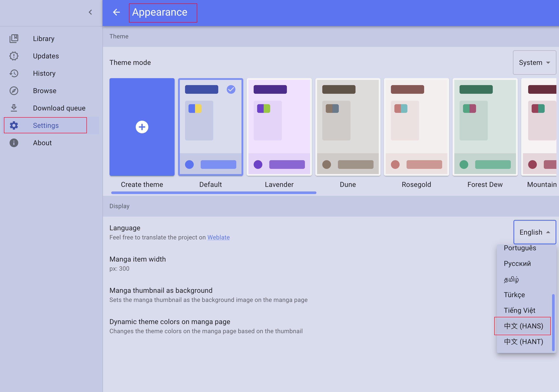Click the theme list horizontal scrollbar
Screen dimensions: 559x392
tap(213, 193)
